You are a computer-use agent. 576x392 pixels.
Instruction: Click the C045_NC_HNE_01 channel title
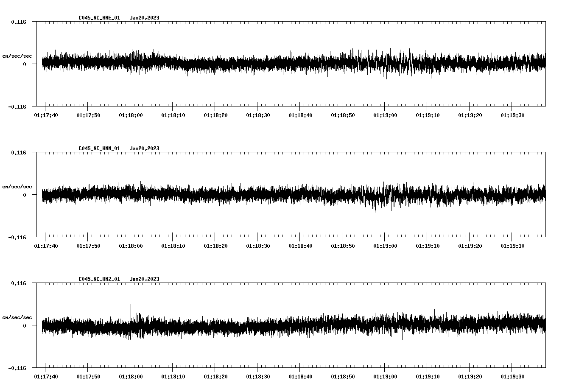click(x=99, y=18)
